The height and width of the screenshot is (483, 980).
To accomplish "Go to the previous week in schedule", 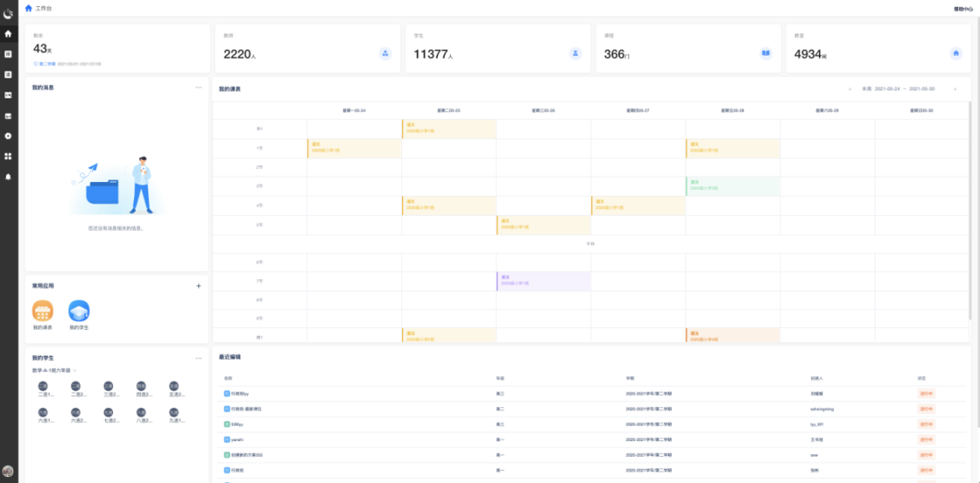I will click(850, 89).
